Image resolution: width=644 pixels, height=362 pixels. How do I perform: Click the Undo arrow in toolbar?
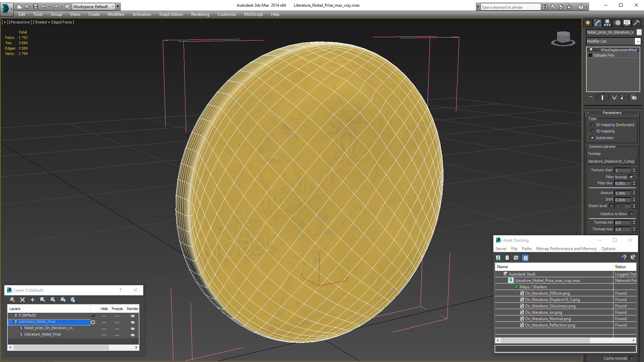click(44, 6)
